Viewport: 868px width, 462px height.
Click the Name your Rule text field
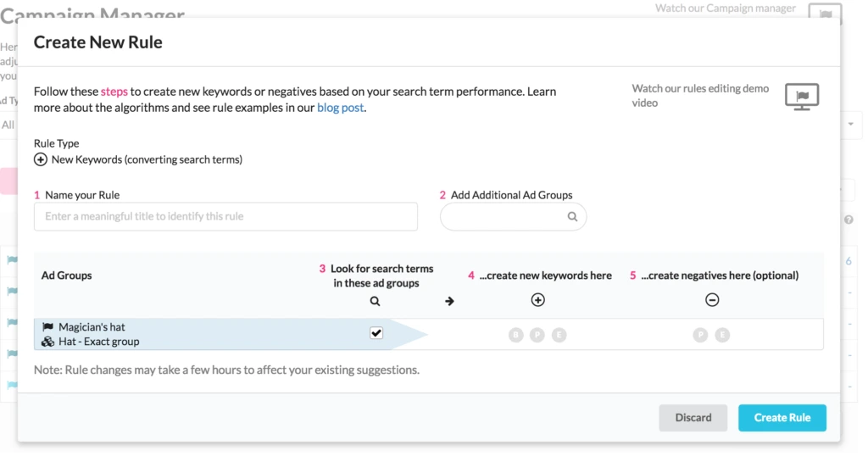[x=225, y=217]
